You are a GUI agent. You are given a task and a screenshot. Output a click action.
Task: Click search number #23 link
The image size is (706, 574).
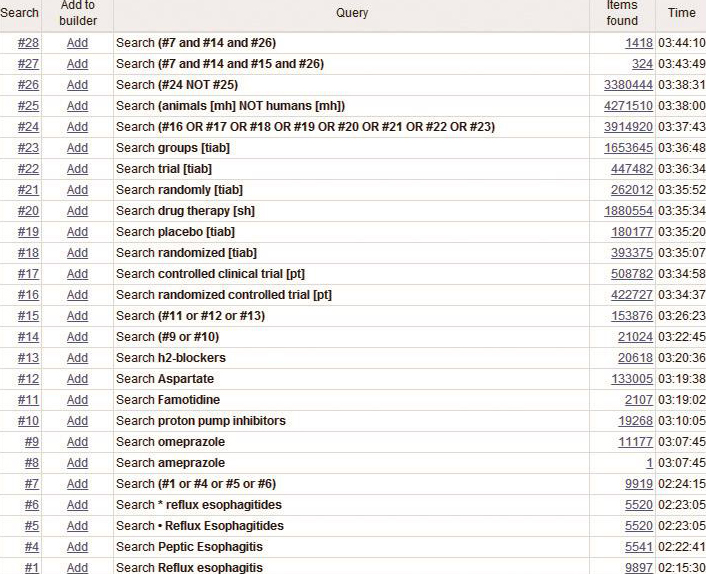coord(28,148)
